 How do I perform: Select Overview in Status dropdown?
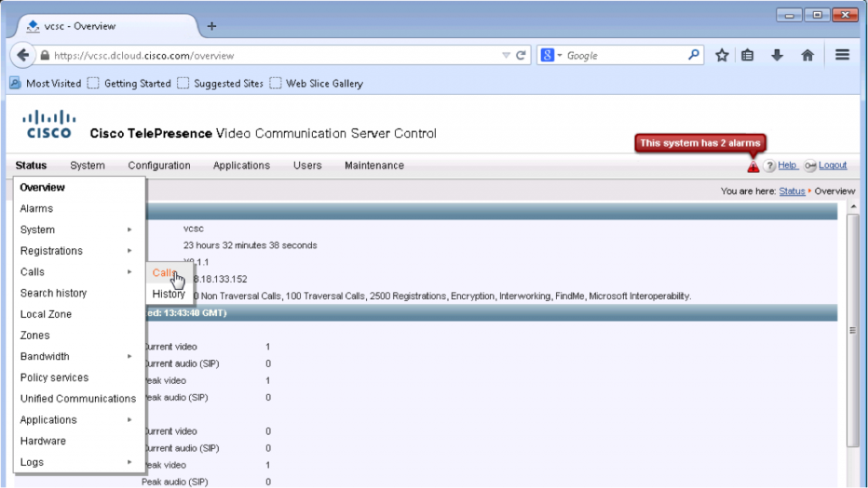[79, 187]
